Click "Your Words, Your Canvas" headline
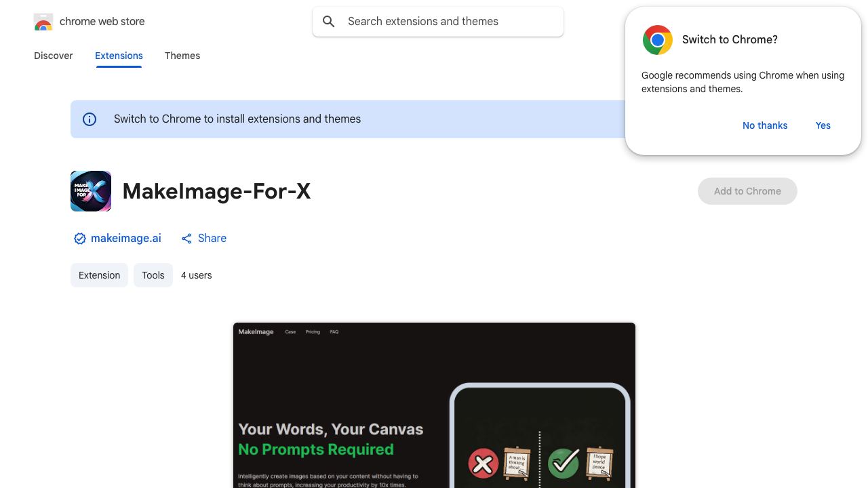The image size is (868, 488). pyautogui.click(x=331, y=429)
